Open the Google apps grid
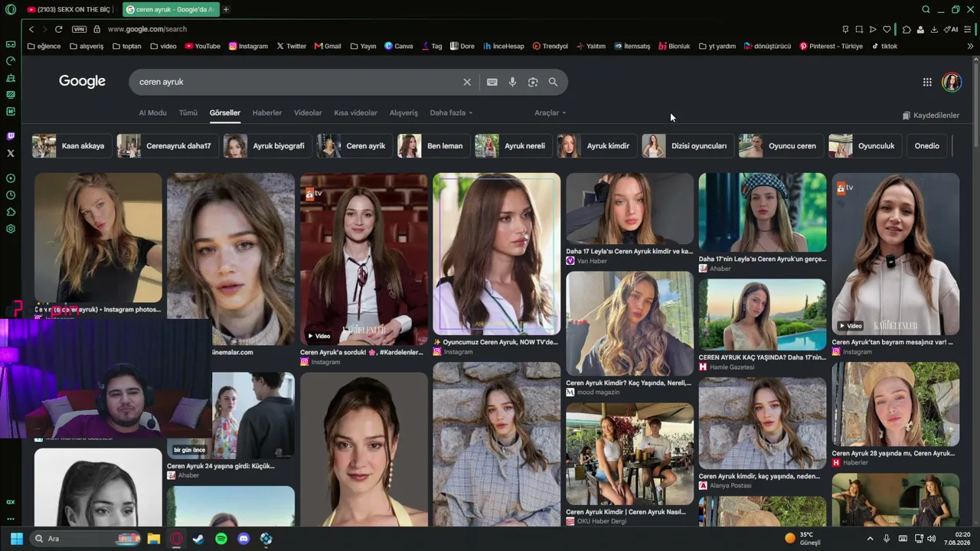980x551 pixels. point(927,82)
